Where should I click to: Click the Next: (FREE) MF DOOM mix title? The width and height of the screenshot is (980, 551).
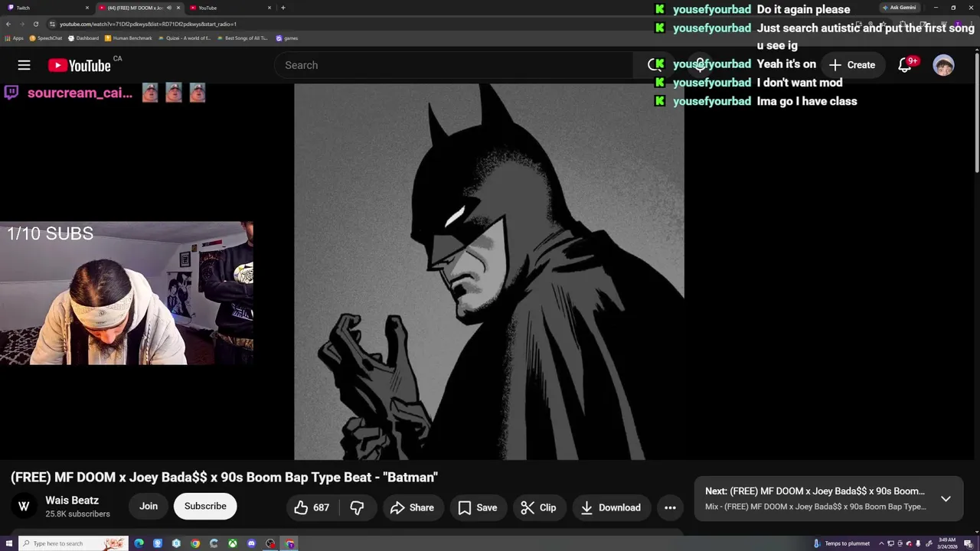(x=815, y=491)
